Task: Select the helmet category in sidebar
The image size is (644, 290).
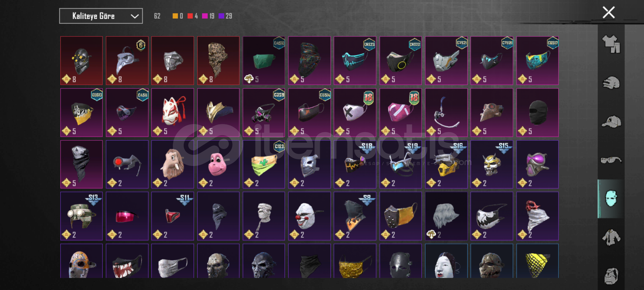Action: [611, 83]
